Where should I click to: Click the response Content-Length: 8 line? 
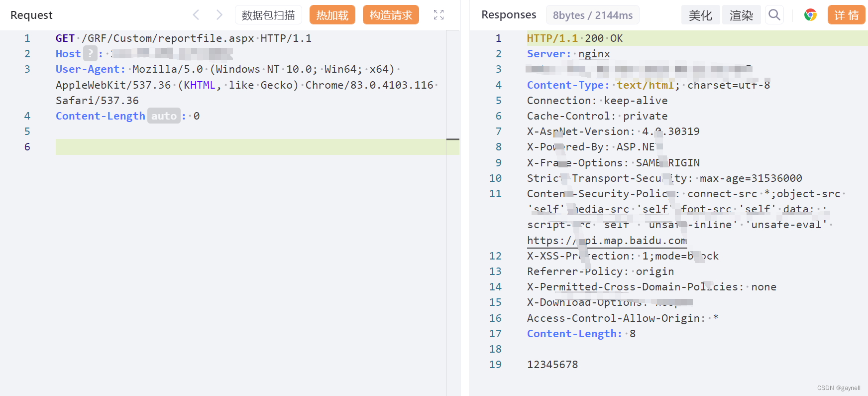581,333
